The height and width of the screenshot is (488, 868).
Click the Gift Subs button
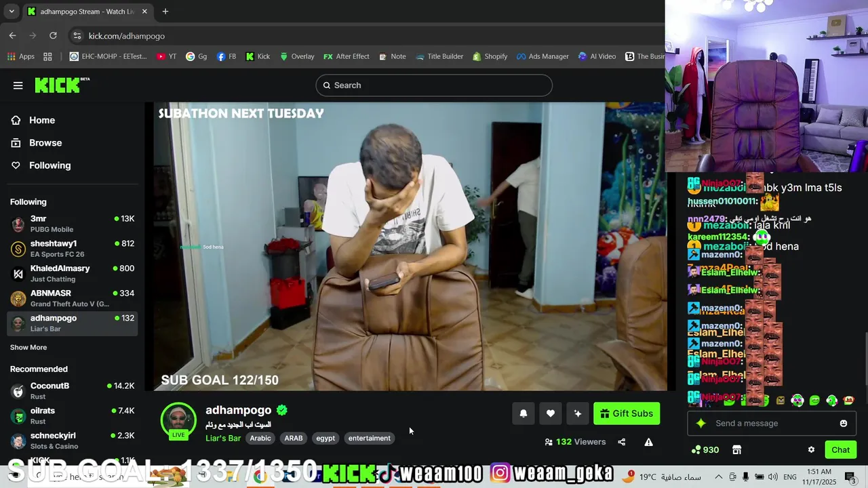click(627, 413)
